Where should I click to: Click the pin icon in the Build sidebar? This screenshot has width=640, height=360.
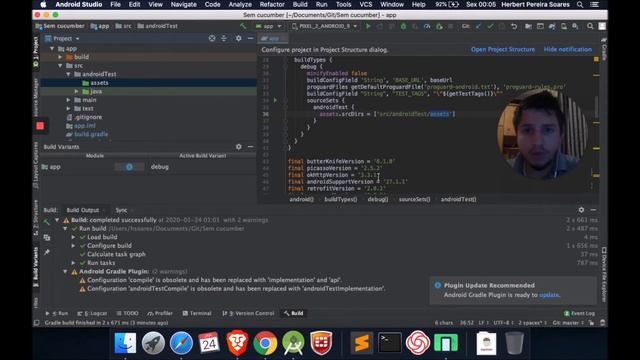47,252
